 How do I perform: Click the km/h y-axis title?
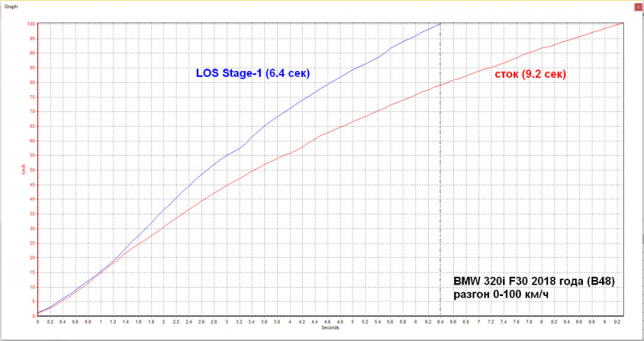22,170
